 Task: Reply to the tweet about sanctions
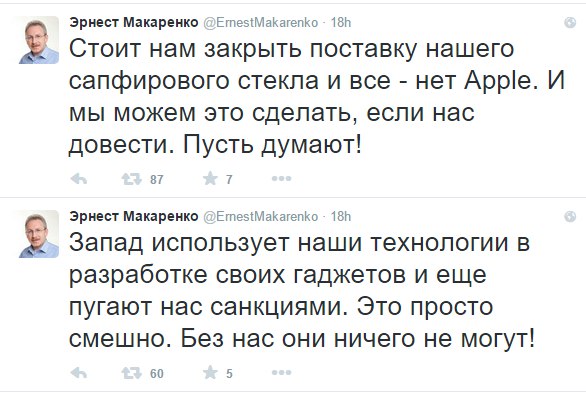[x=78, y=373]
